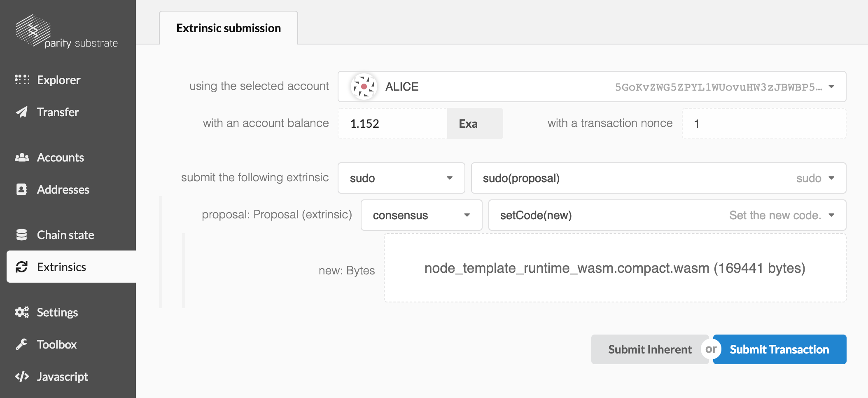Select the Extrinsic submission tab

point(229,28)
